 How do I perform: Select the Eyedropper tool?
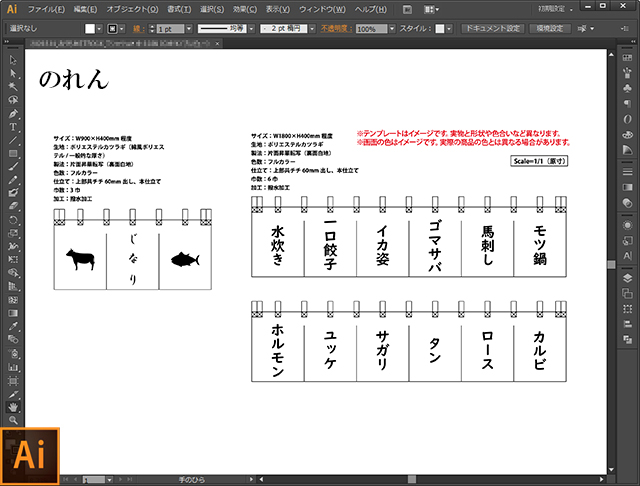click(x=13, y=326)
